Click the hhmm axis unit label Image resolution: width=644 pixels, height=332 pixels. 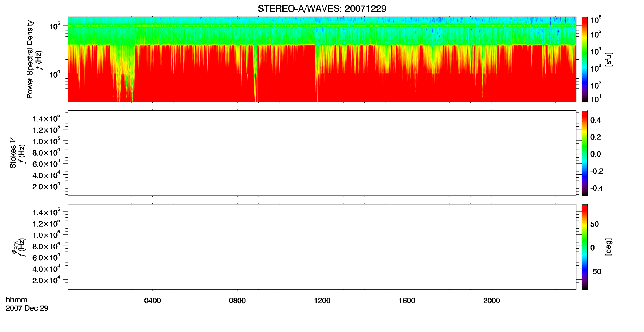[x=17, y=300]
